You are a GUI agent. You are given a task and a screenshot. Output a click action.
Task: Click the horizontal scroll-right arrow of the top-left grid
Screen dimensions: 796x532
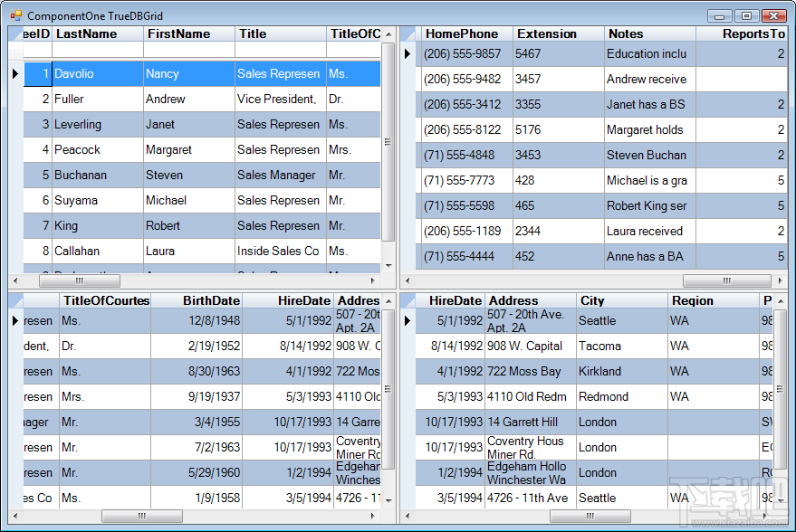click(373, 280)
